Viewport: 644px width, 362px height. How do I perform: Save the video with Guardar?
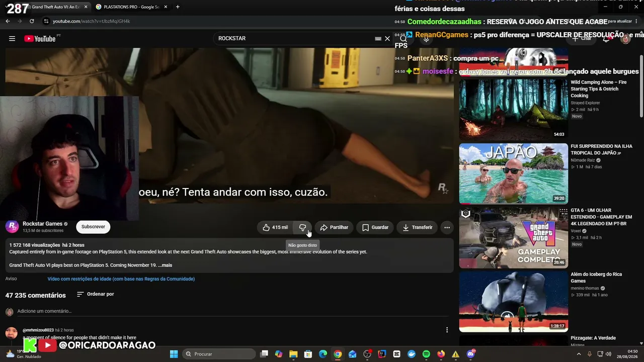[375, 227]
